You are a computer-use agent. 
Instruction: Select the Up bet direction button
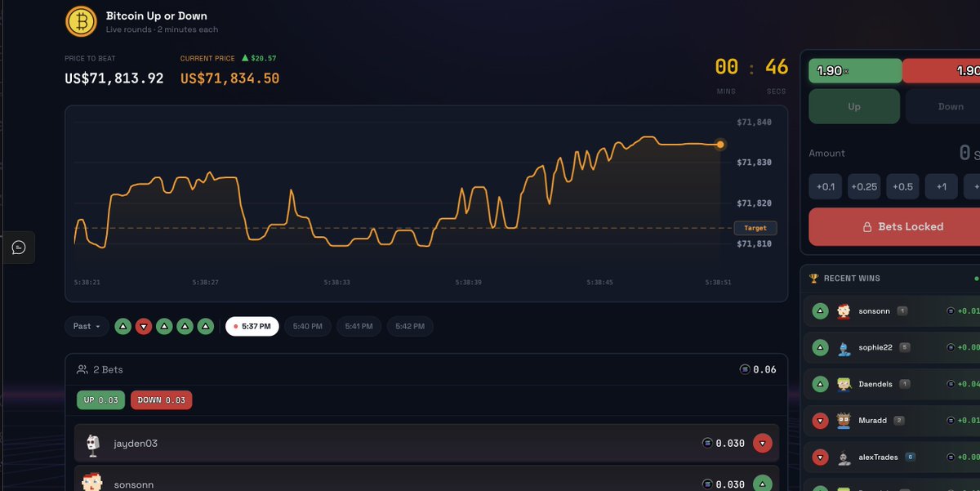pos(854,106)
